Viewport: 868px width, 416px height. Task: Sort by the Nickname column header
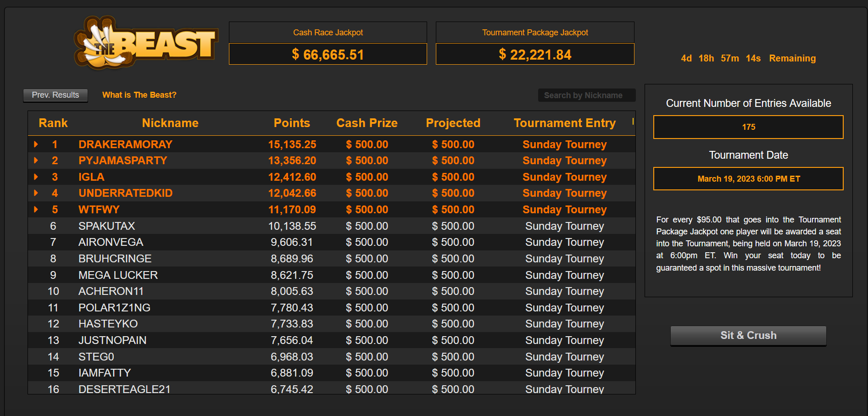pos(170,123)
